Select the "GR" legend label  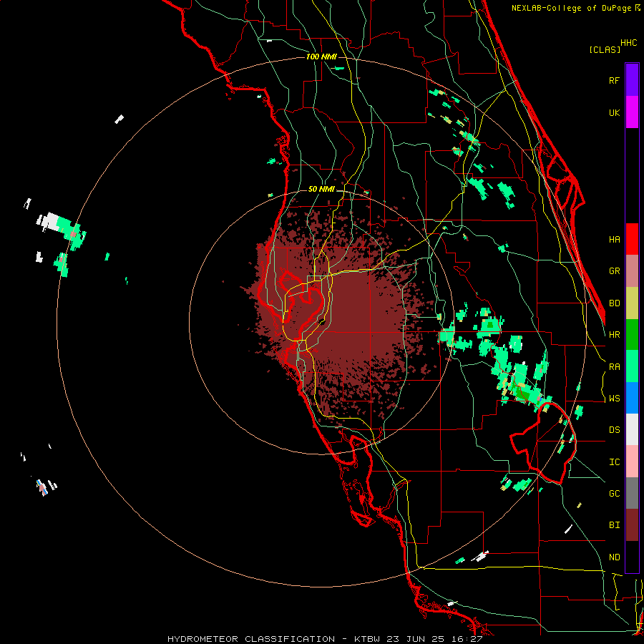point(614,271)
